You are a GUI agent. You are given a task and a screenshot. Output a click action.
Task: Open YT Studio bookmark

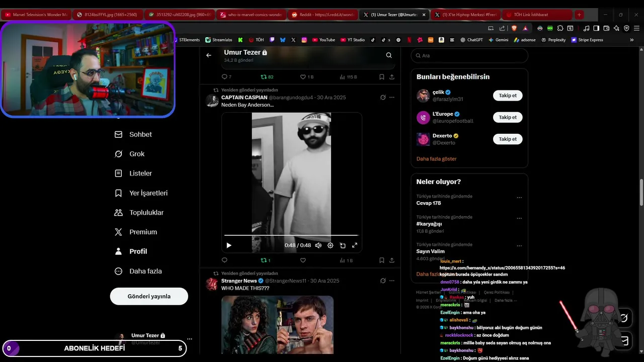(353, 40)
